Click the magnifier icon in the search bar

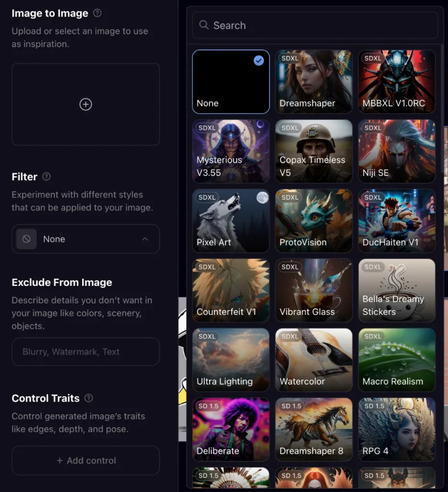[204, 25]
